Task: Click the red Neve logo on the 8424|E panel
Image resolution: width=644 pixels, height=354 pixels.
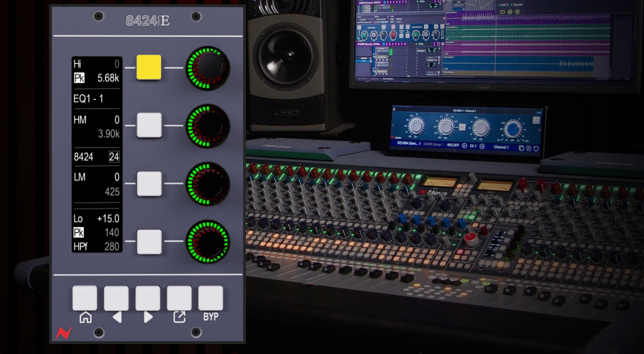Action: tap(64, 333)
